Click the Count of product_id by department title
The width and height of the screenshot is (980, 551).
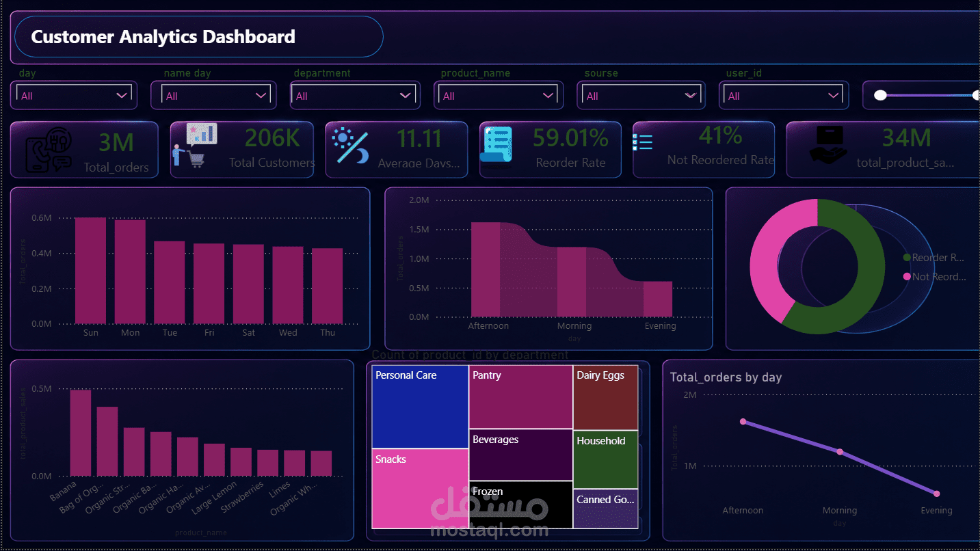point(470,355)
